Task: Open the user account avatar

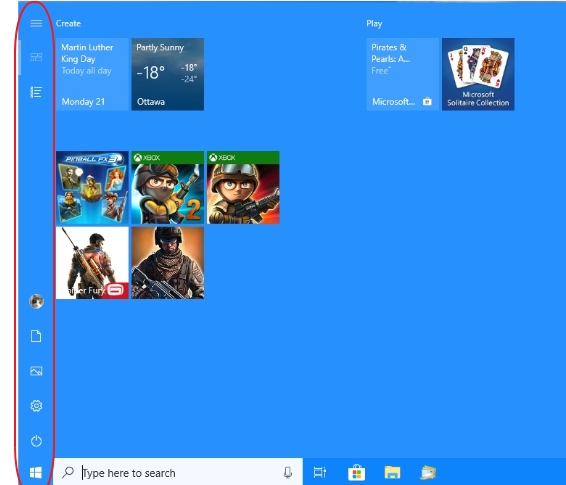Action: pos(36,301)
